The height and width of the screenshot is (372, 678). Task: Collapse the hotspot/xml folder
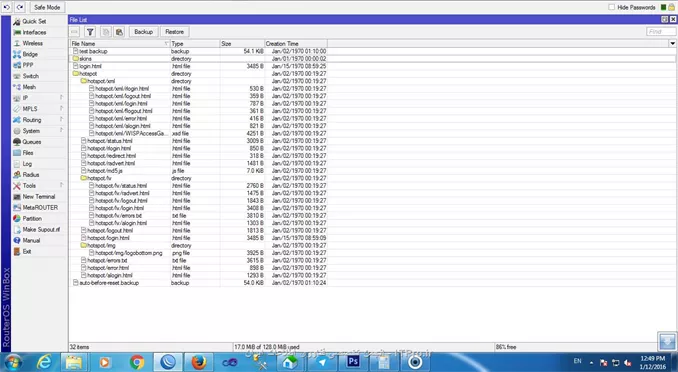pos(84,81)
